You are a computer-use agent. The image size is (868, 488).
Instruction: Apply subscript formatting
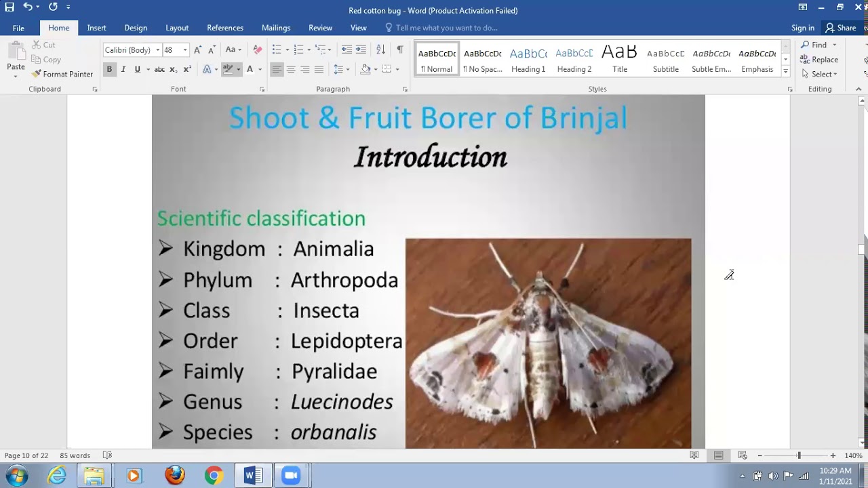tap(174, 69)
